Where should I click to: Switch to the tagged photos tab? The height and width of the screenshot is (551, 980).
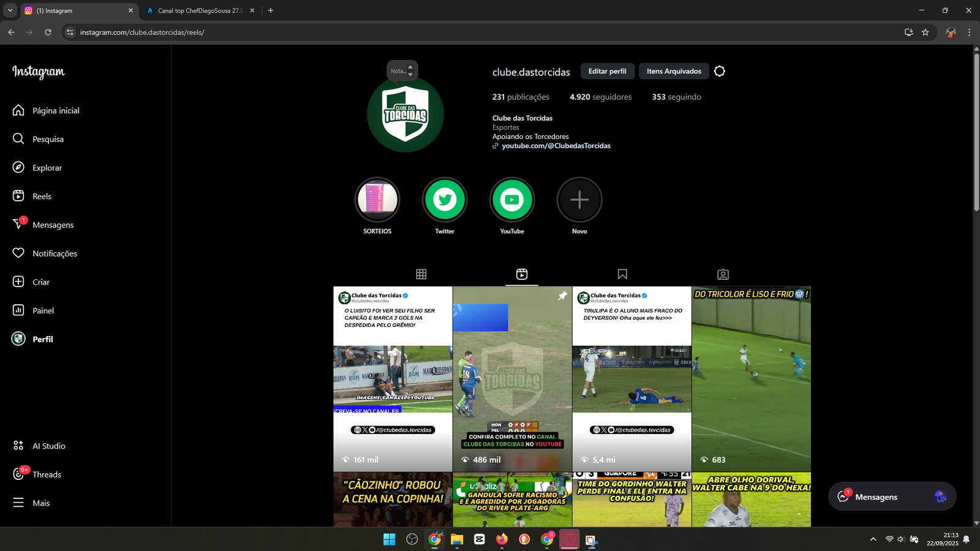723,274
